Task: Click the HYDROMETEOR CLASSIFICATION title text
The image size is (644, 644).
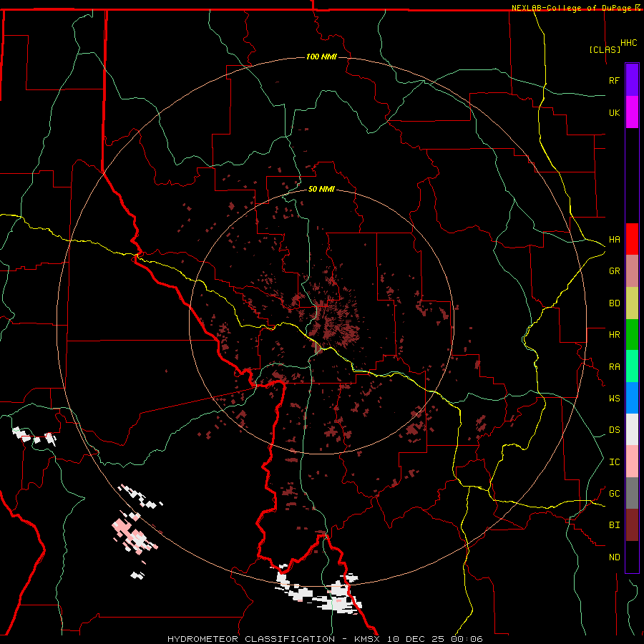Action: point(251,639)
